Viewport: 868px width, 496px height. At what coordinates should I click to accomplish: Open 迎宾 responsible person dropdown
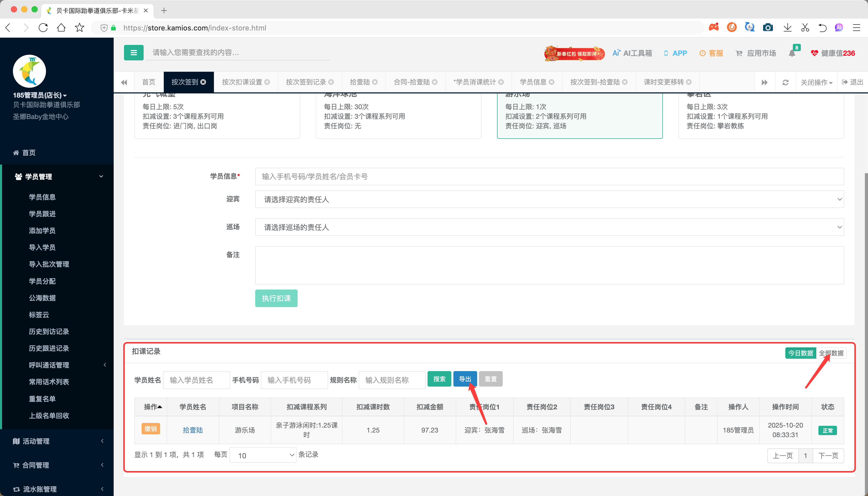coord(549,199)
